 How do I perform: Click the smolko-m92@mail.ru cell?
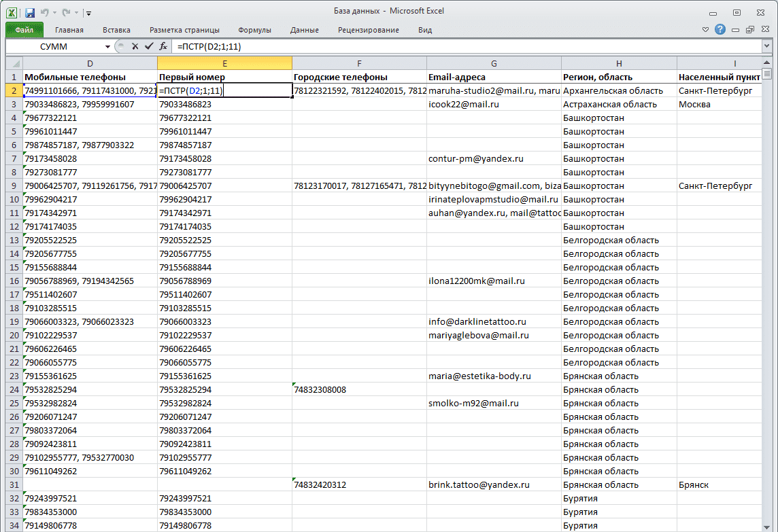(494, 404)
